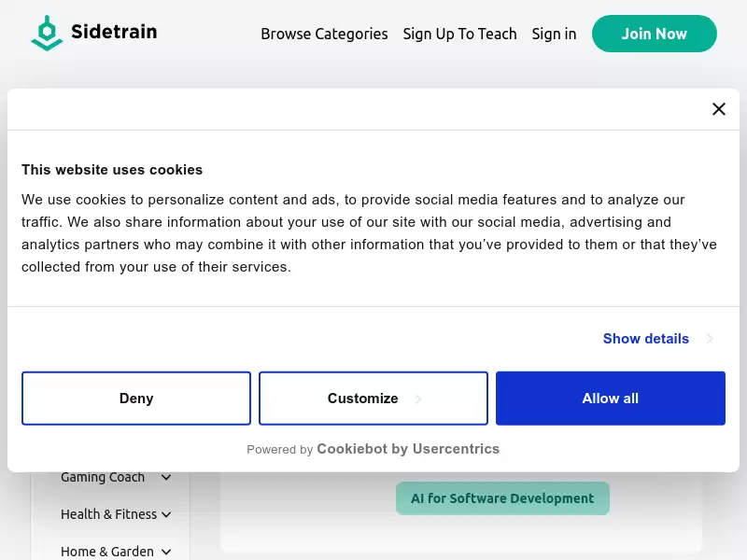
Task: Close the cookie consent dialog with X
Action: (718, 109)
